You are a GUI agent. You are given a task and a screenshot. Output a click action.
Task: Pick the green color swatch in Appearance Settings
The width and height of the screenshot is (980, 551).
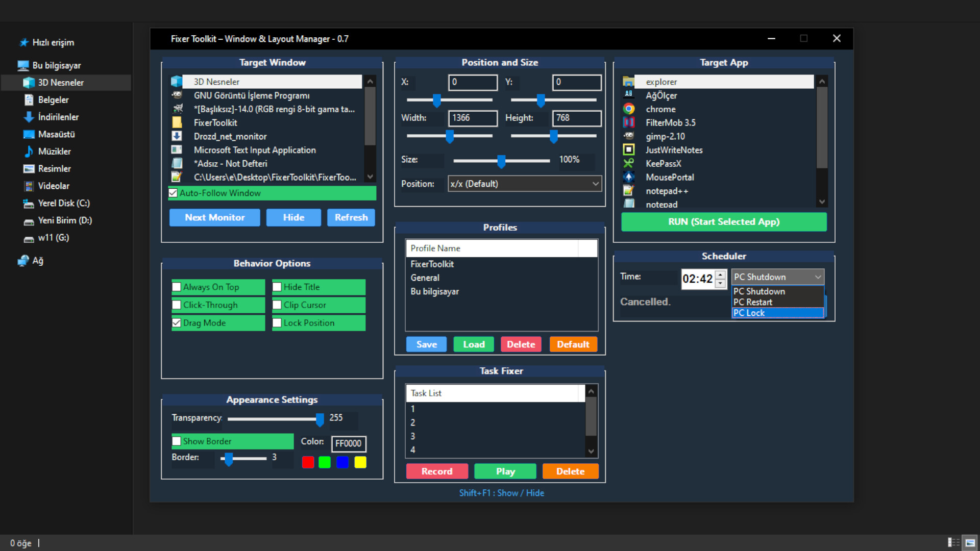[x=324, y=462]
